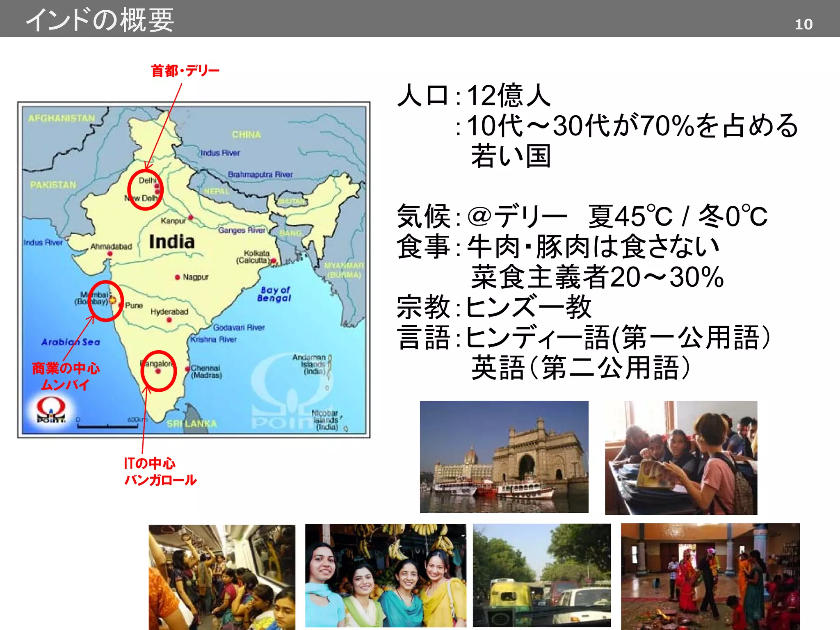Click the Krishna River label
840x630 pixels.
pos(214,339)
